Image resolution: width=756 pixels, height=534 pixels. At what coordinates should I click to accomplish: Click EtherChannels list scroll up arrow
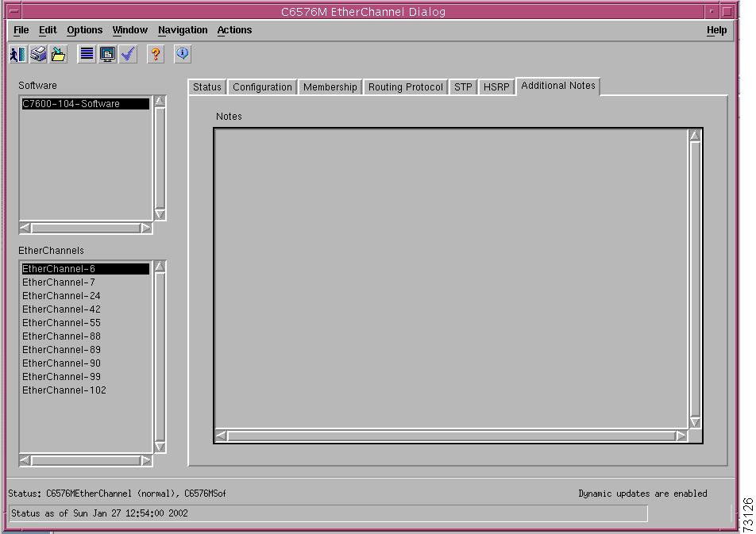(x=160, y=267)
